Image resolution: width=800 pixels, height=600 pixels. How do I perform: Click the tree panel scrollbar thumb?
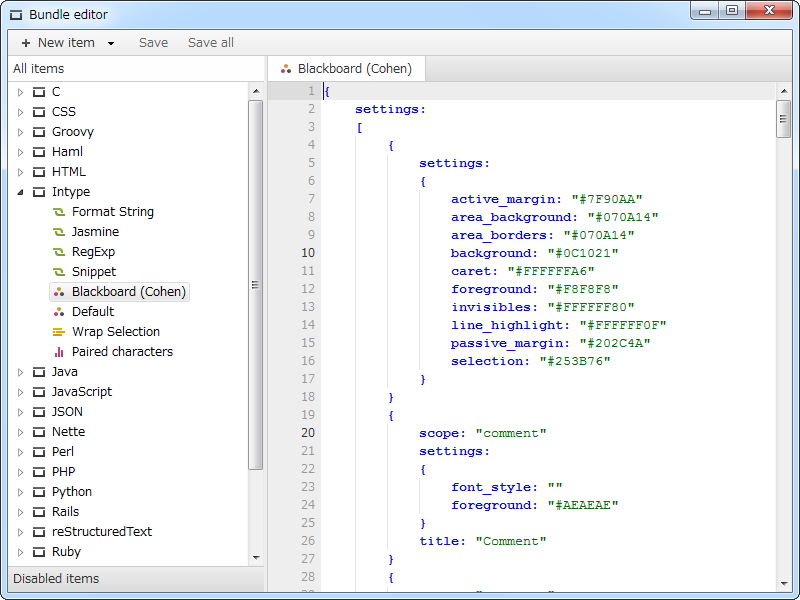(256, 285)
